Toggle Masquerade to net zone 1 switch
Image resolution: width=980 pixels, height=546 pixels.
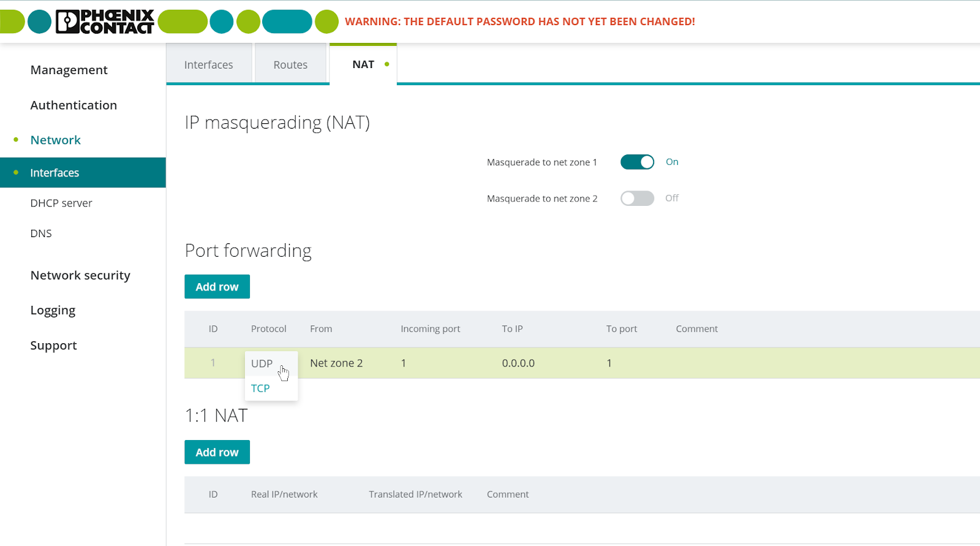pos(637,162)
